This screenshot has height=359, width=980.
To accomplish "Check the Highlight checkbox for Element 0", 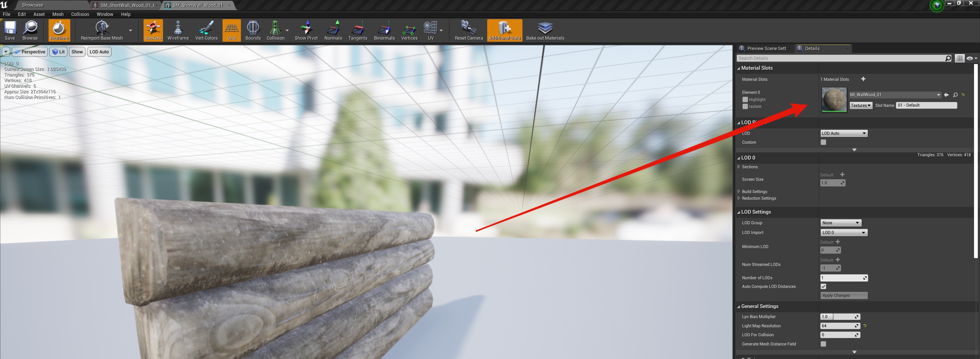I will coord(745,99).
